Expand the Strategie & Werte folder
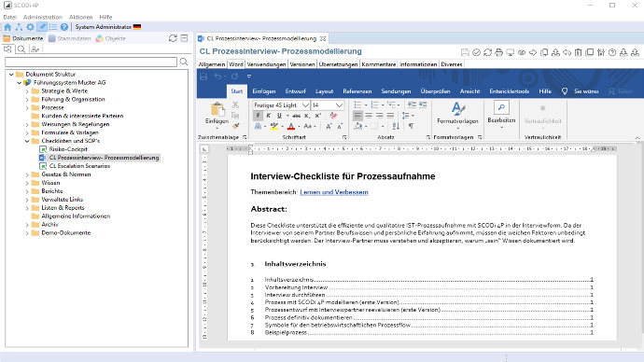The height and width of the screenshot is (362, 644). point(27,91)
